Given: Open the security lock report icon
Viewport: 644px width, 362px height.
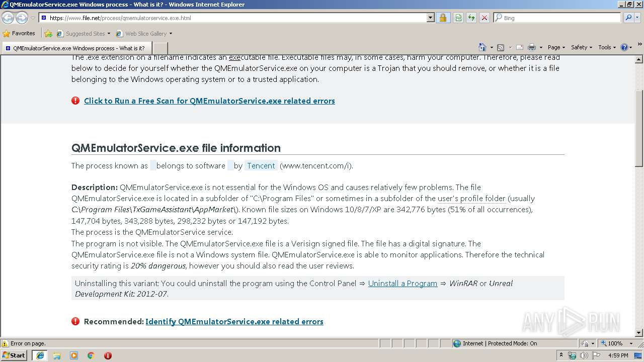Looking at the screenshot, I should click(x=443, y=18).
